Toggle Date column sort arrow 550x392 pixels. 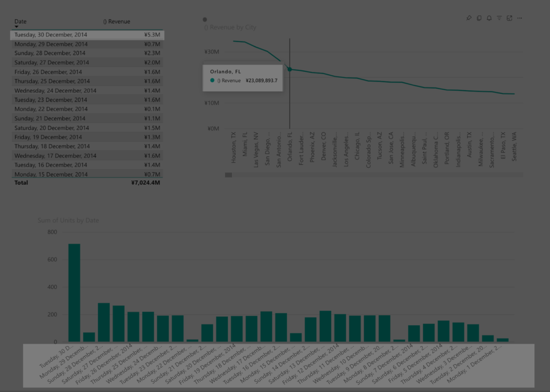[x=17, y=27]
